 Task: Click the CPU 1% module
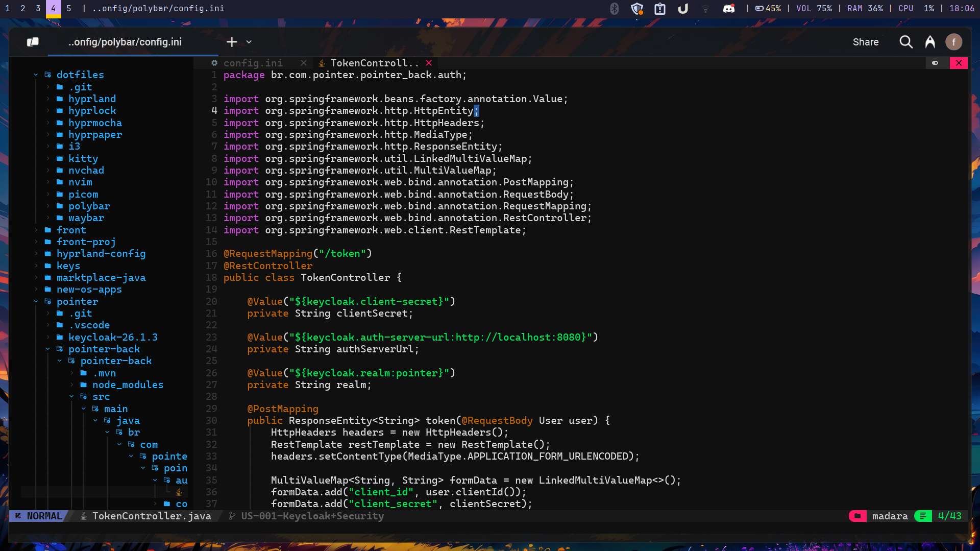tap(916, 9)
